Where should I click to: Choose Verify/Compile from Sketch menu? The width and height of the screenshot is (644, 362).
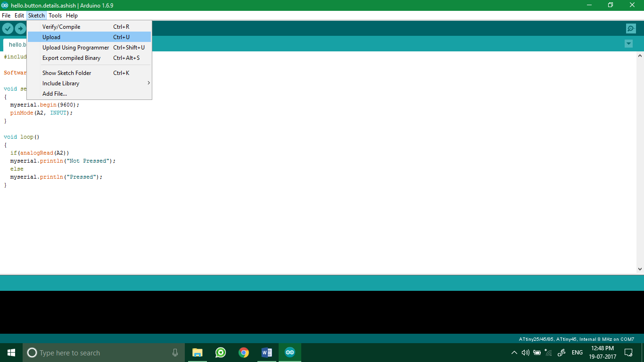point(89,27)
